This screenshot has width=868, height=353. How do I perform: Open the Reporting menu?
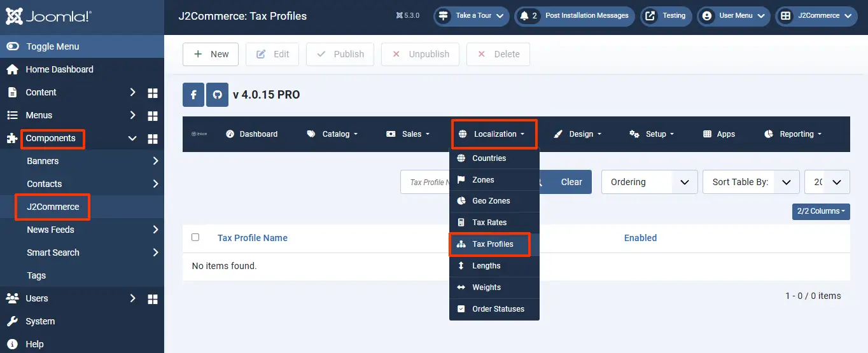coord(793,134)
